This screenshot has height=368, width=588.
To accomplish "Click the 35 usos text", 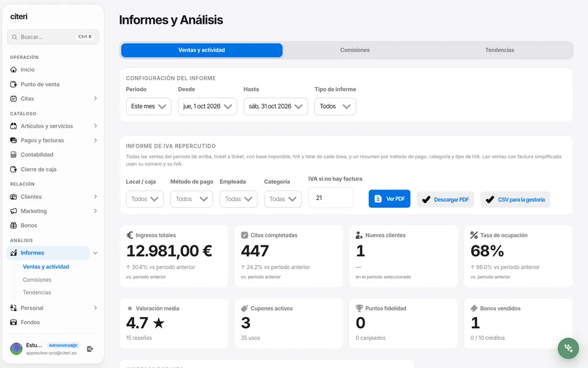I will pyautogui.click(x=251, y=338).
